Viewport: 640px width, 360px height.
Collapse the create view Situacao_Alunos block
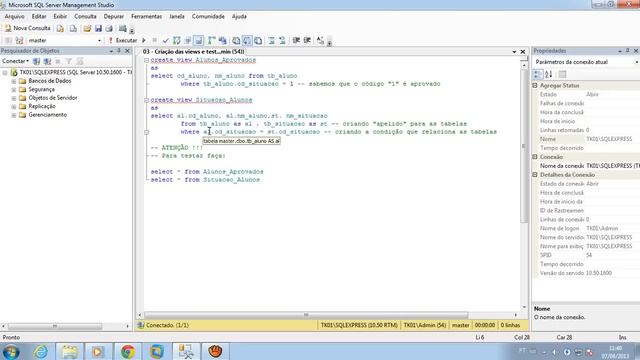(x=146, y=100)
